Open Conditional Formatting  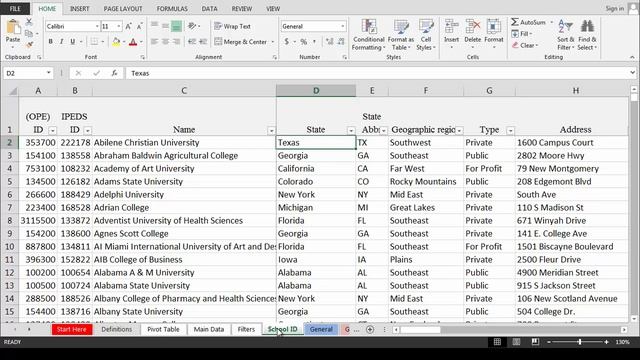coord(369,35)
